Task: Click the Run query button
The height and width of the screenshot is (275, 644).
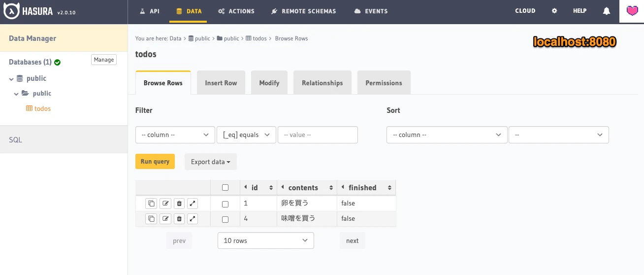Action: click(155, 161)
